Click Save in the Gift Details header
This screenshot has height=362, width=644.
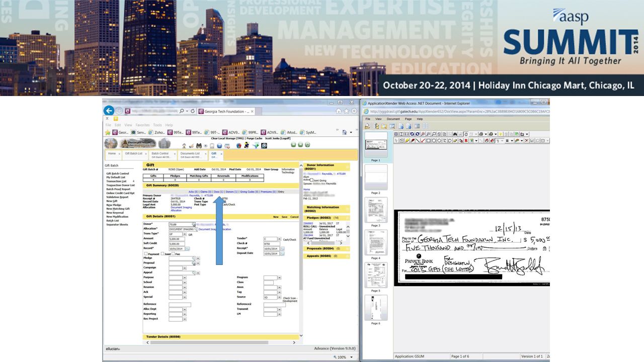[284, 217]
